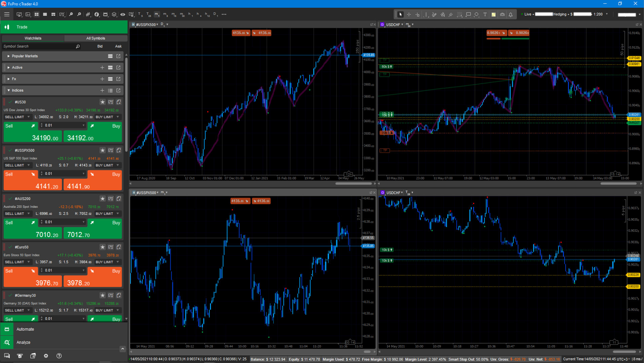Click the cBots robot icon in toolbar
The height and width of the screenshot is (363, 644).
tap(105, 14)
